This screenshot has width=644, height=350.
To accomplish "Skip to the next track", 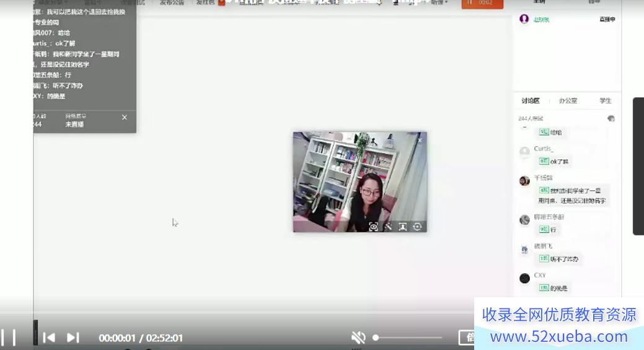I will [x=73, y=338].
